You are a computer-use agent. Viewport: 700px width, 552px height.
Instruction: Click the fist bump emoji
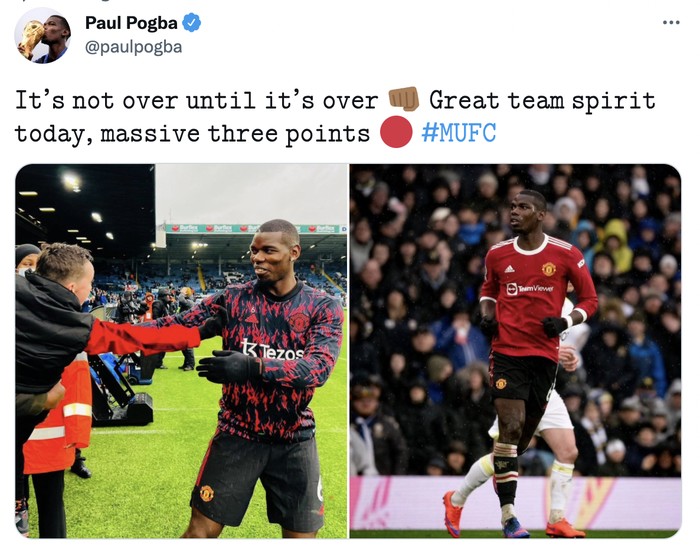pyautogui.click(x=404, y=99)
